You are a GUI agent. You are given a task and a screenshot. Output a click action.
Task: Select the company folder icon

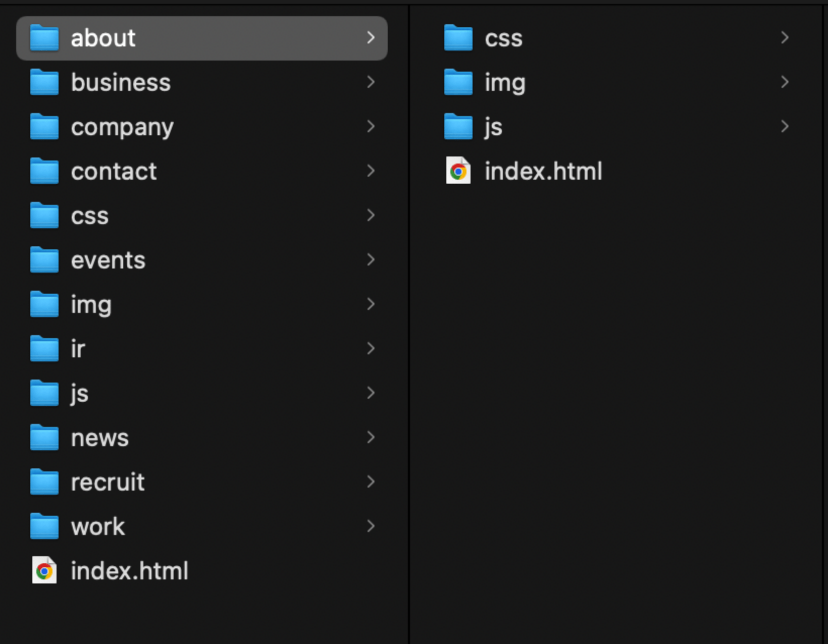(44, 127)
